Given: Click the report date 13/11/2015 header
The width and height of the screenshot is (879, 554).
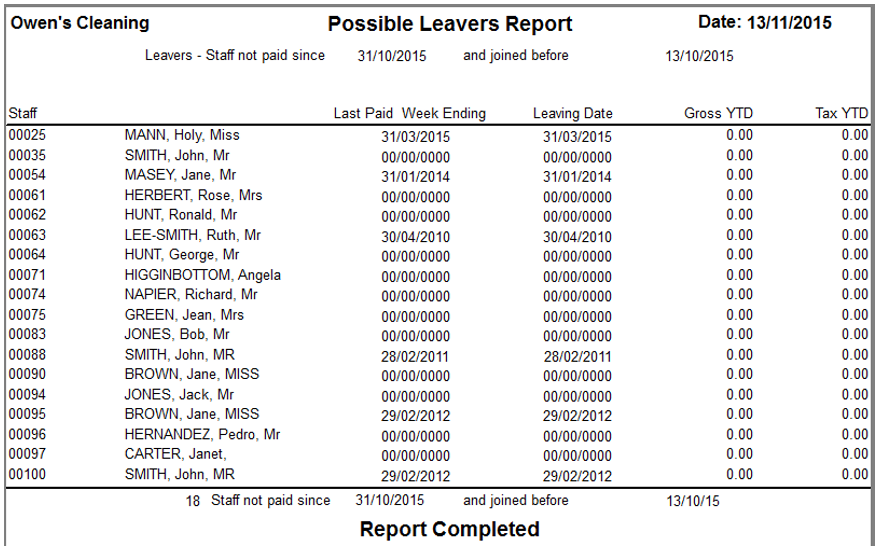Looking at the screenshot, I should [x=765, y=23].
